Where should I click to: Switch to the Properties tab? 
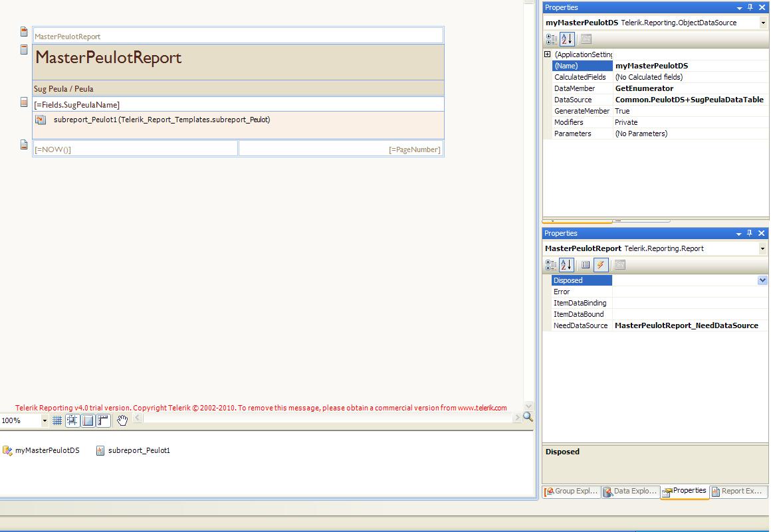(x=685, y=491)
